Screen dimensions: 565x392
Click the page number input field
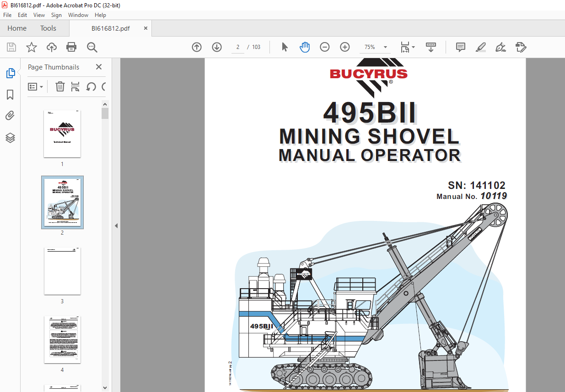238,47
